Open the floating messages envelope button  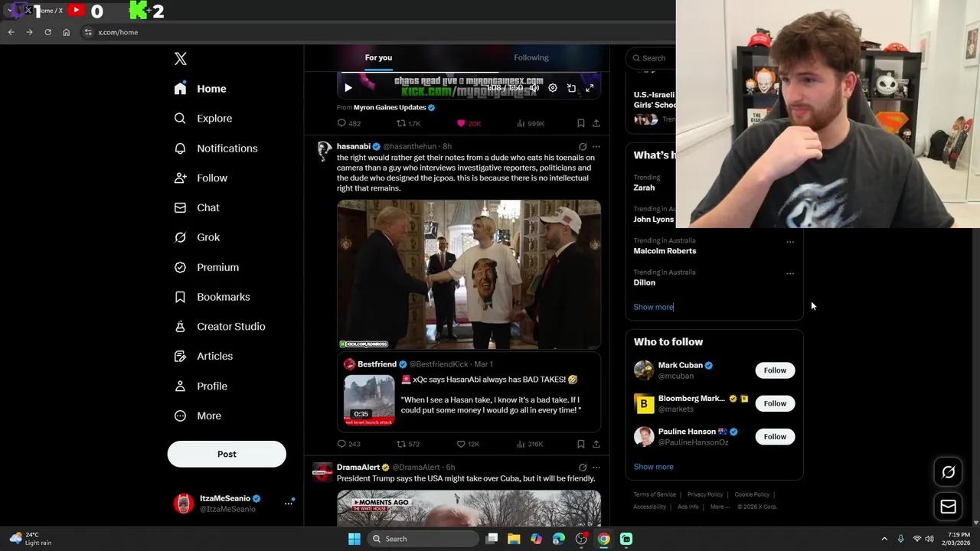point(948,507)
